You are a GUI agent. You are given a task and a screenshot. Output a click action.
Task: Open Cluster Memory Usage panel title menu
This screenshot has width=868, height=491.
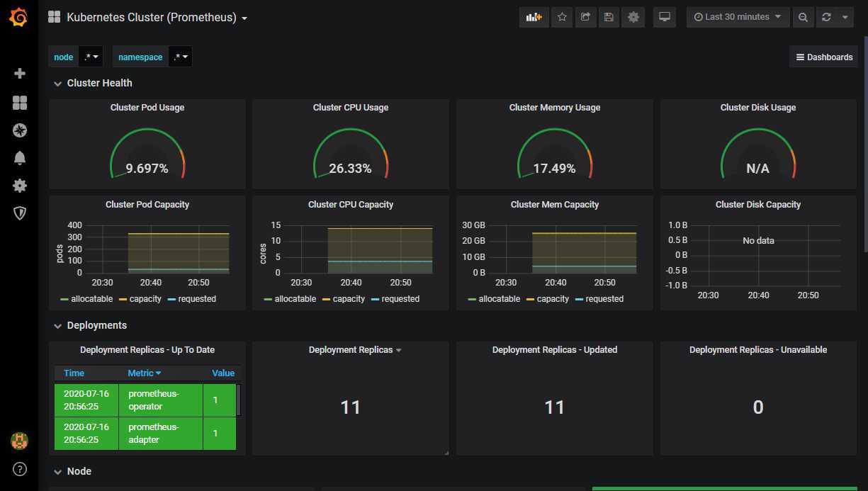pyautogui.click(x=555, y=108)
